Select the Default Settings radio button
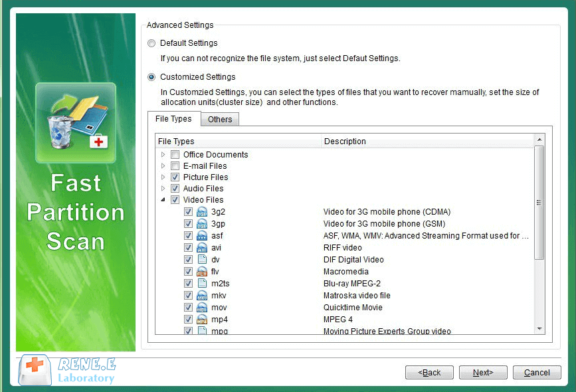 (151, 43)
